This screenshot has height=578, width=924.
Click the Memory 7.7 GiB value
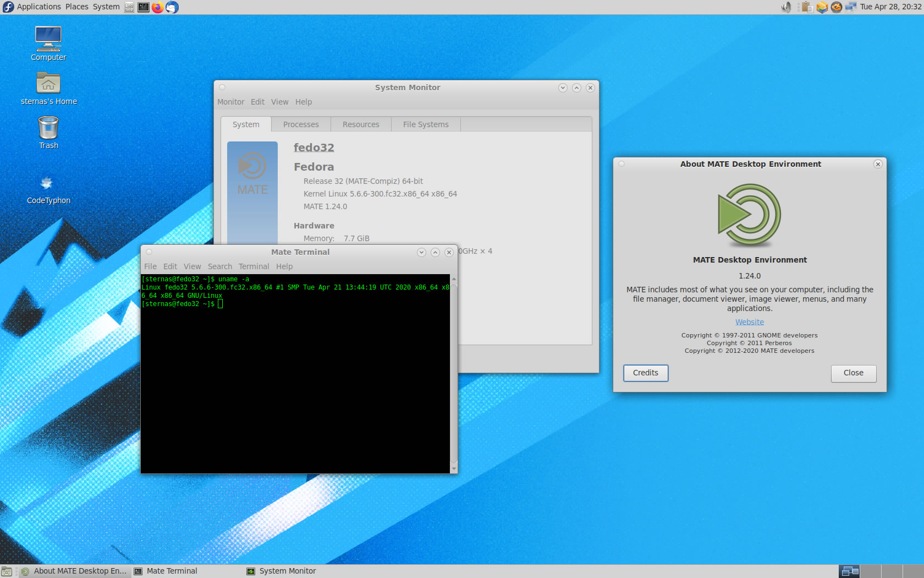(356, 238)
